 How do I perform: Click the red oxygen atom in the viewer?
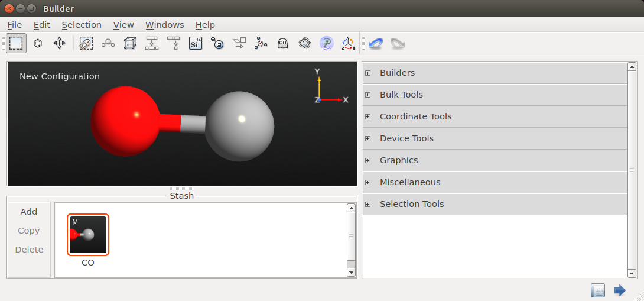125,121
